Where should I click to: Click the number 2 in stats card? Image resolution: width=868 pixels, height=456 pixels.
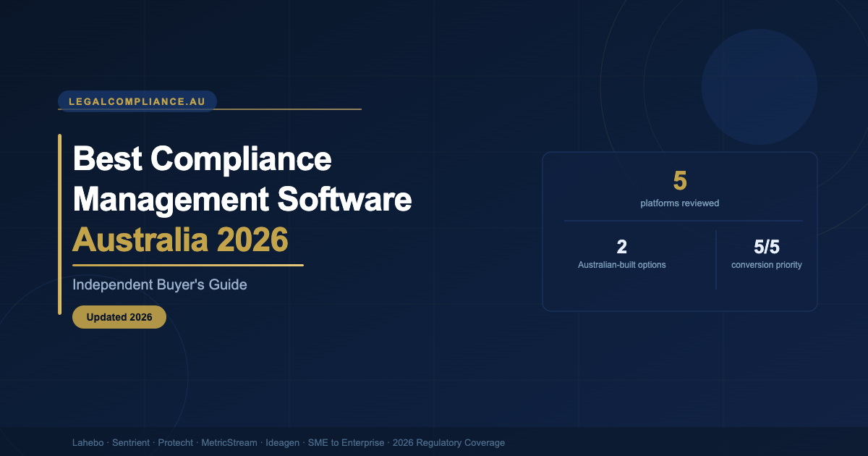point(621,247)
